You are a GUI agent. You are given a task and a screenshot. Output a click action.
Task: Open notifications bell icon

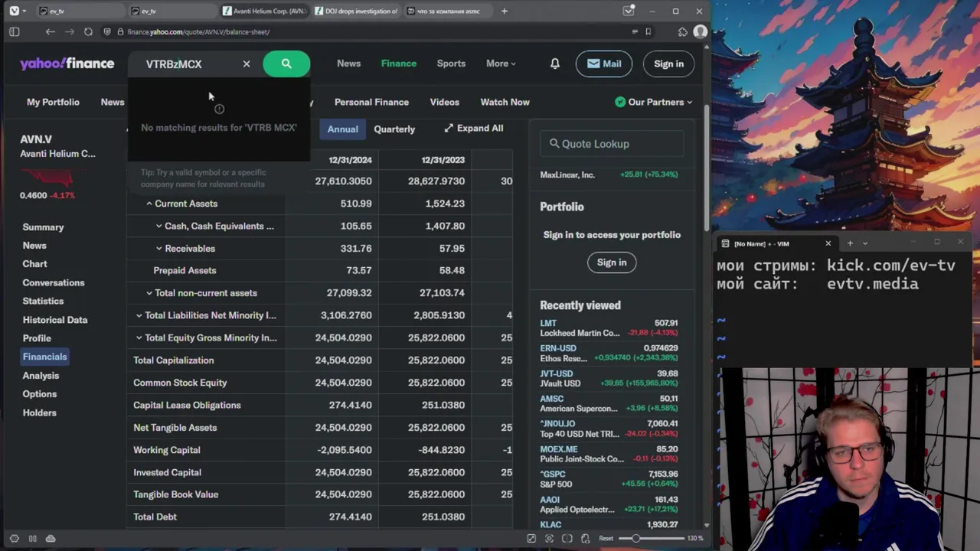(x=555, y=64)
